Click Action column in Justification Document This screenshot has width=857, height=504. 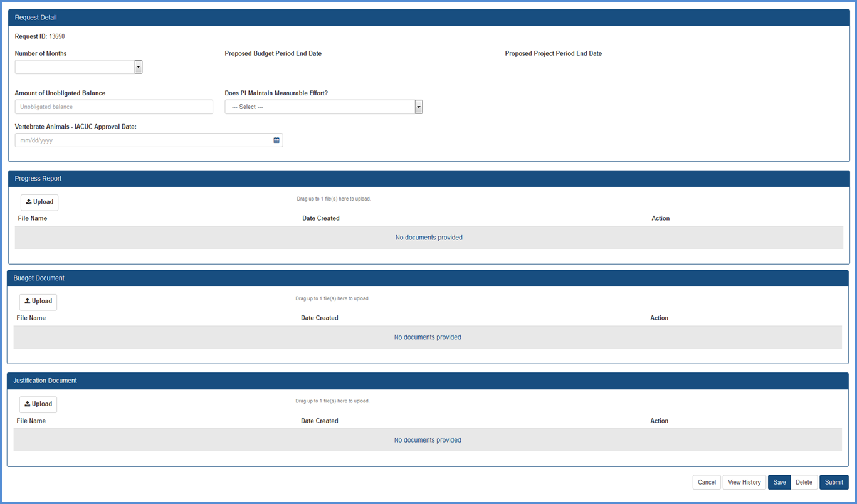click(660, 421)
